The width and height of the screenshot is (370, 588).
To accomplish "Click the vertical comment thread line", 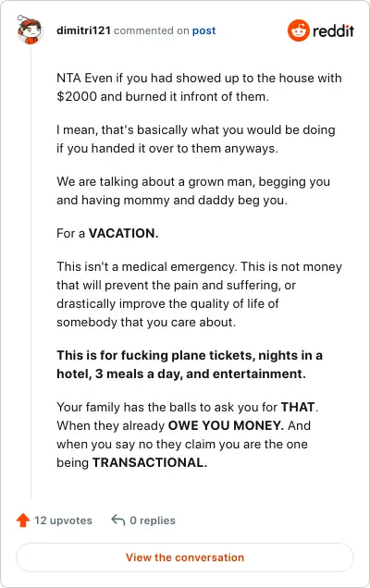I will 31,270.
